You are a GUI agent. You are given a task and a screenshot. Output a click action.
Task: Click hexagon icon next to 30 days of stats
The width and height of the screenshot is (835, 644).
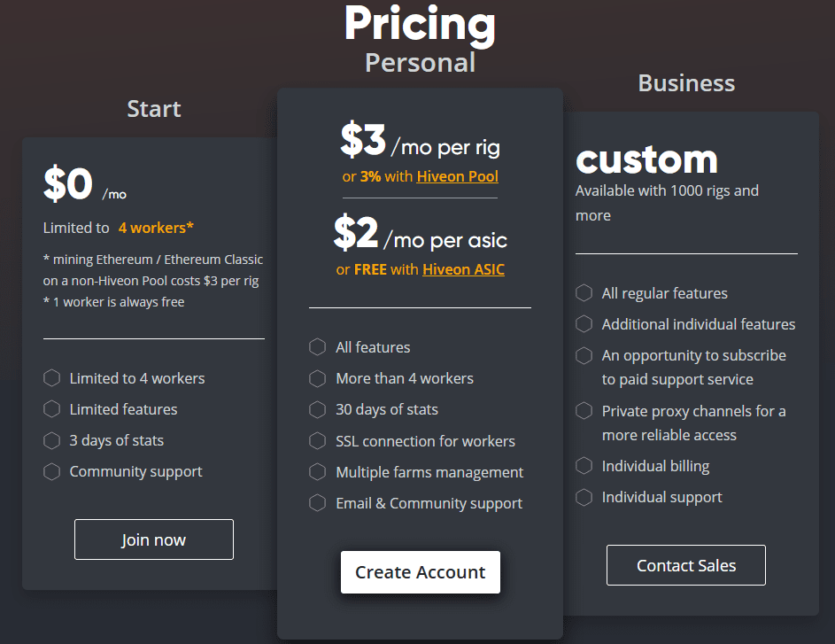pyautogui.click(x=317, y=409)
